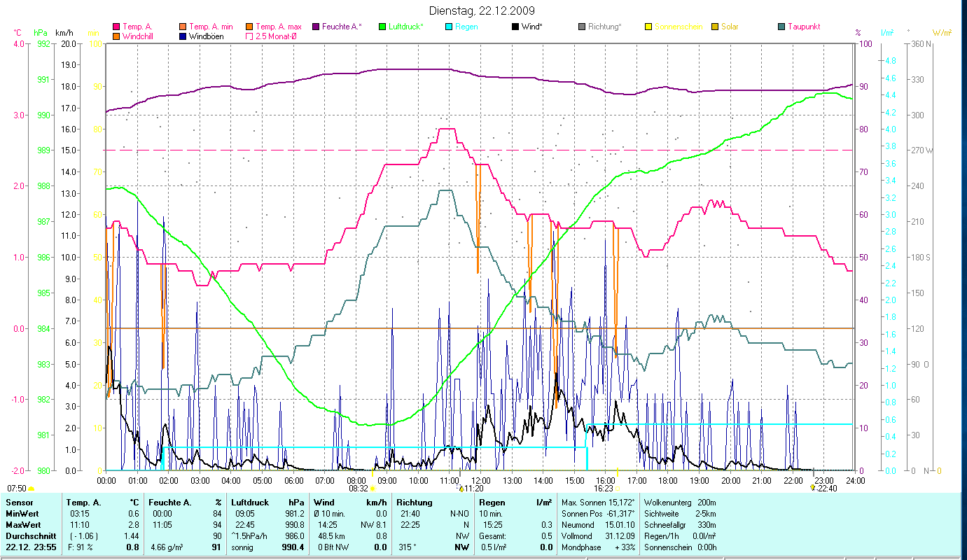Click the Taupunkt legend label
This screenshot has height=560, width=967.
coord(804,27)
